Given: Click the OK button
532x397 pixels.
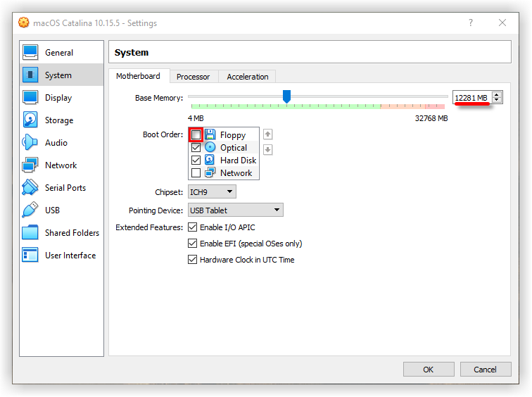Looking at the screenshot, I should [x=428, y=370].
